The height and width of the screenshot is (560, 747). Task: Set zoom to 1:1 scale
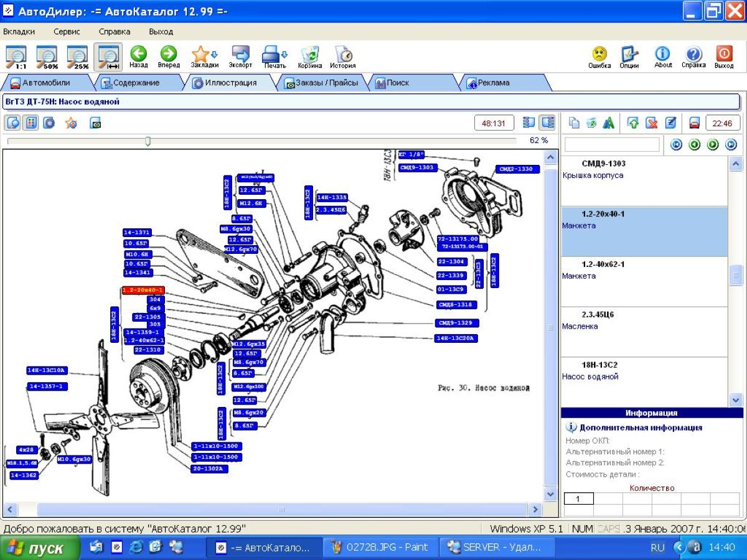click(16, 57)
